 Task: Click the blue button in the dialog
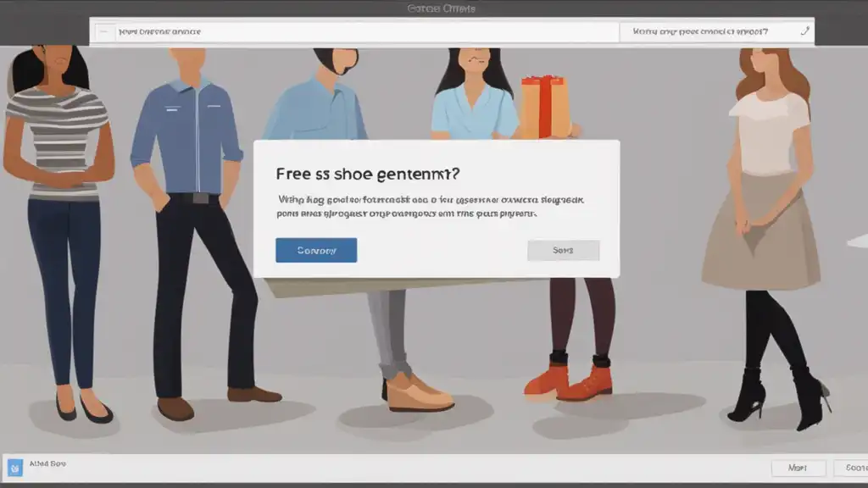(316, 250)
